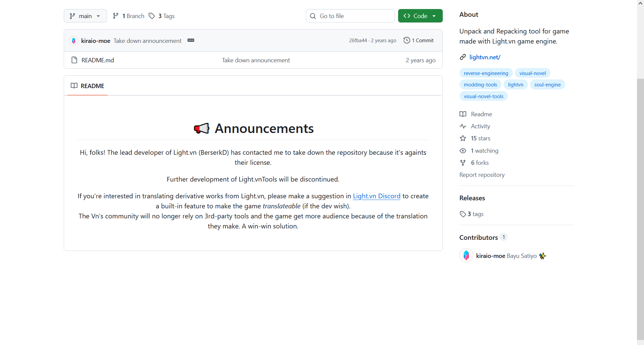644x345 pixels.
Task: View the 1 watching list
Action: click(479, 150)
